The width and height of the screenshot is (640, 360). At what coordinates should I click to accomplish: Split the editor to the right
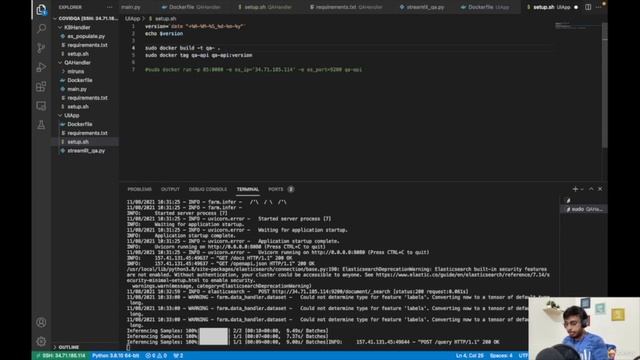(588, 7)
